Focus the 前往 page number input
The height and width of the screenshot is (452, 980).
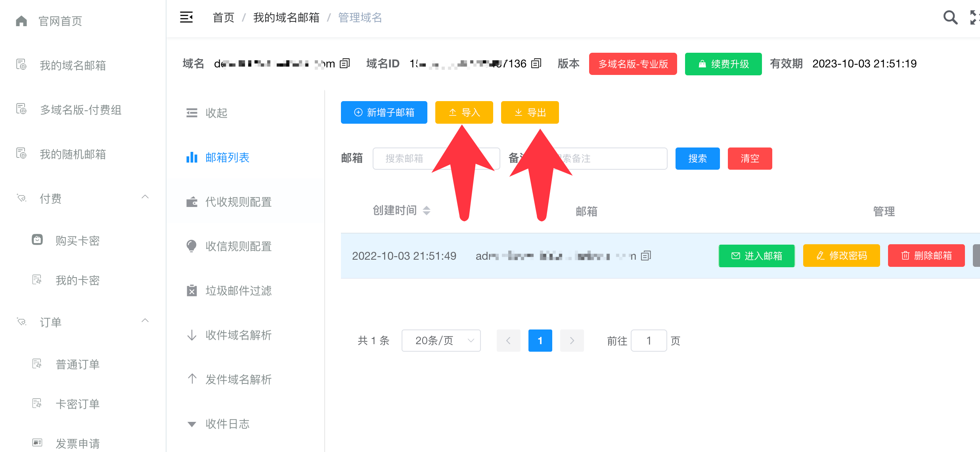pyautogui.click(x=649, y=341)
